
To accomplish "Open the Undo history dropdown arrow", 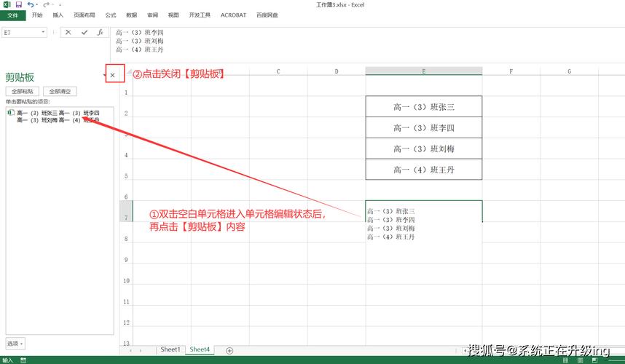I will [x=36, y=5].
